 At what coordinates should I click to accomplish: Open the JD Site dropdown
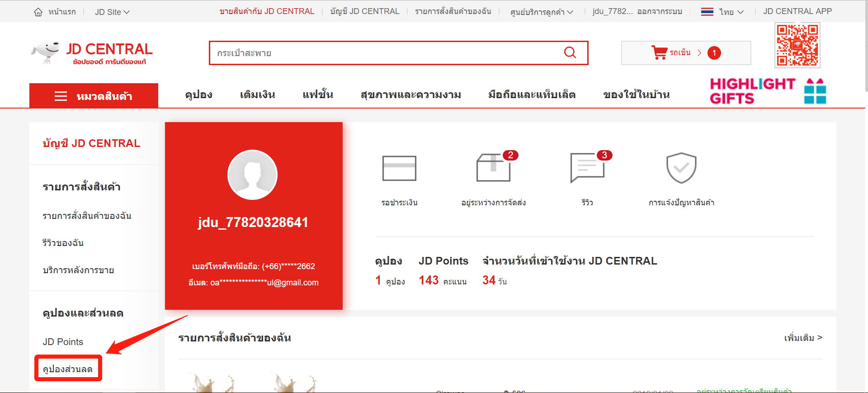pyautogui.click(x=112, y=12)
